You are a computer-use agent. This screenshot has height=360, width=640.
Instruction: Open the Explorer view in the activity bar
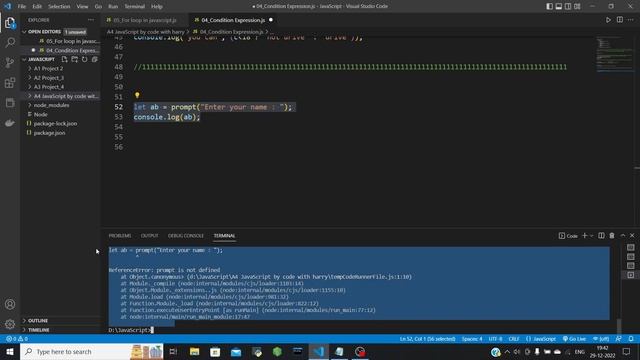tap(10, 23)
